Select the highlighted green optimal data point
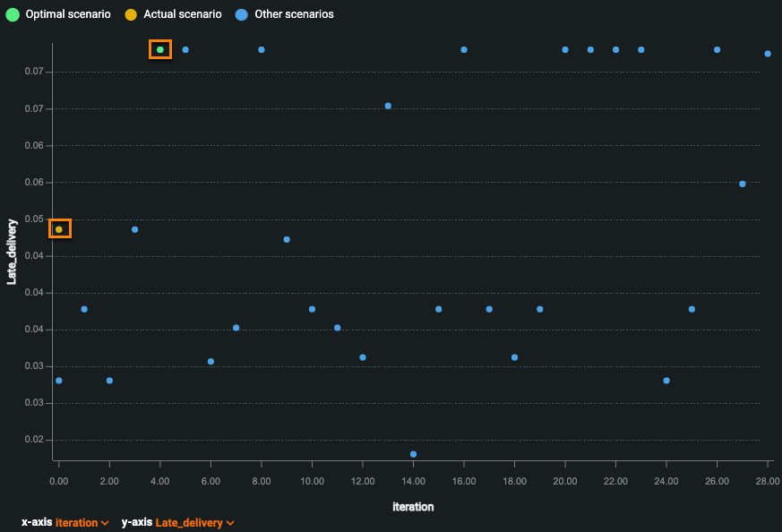Image resolution: width=782 pixels, height=532 pixels. point(160,49)
